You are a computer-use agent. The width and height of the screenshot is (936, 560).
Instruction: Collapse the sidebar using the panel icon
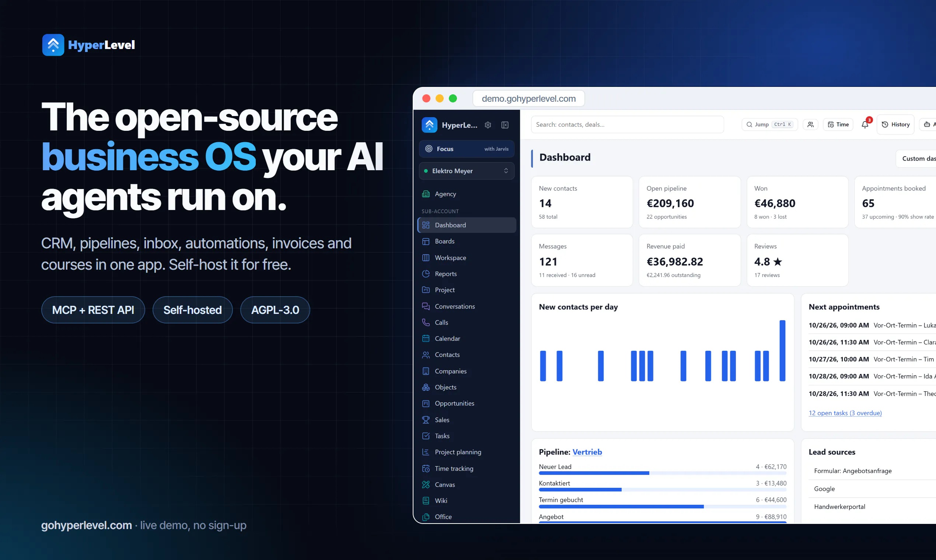[504, 125]
